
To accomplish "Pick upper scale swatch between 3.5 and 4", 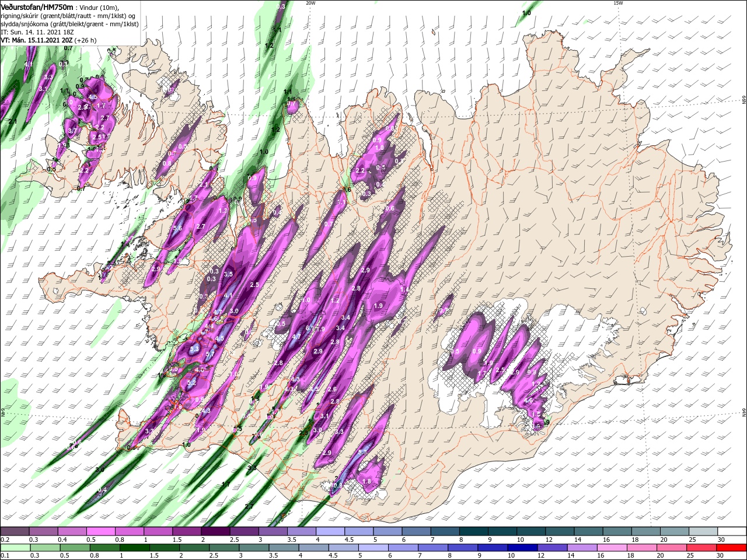I will pyautogui.click(x=301, y=531).
